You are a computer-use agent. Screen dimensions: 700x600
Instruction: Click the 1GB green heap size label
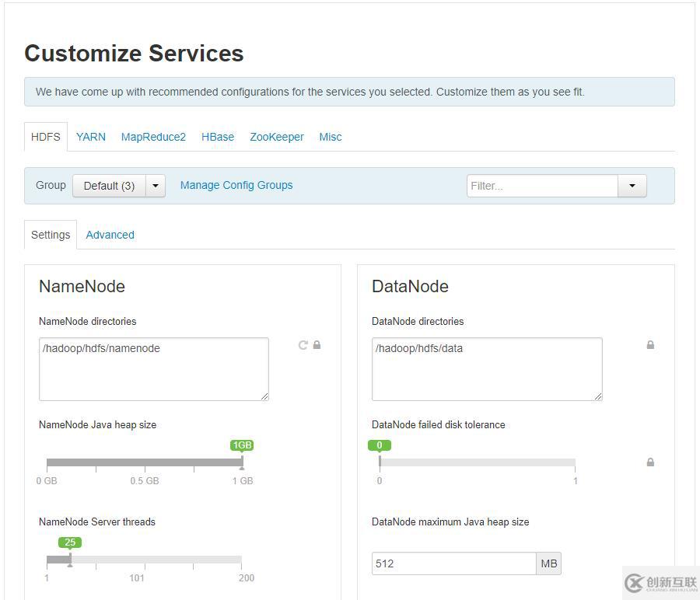[242, 445]
